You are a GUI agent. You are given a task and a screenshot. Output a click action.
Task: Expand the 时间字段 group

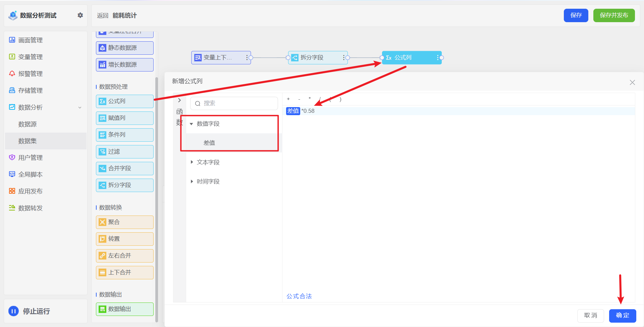192,182
